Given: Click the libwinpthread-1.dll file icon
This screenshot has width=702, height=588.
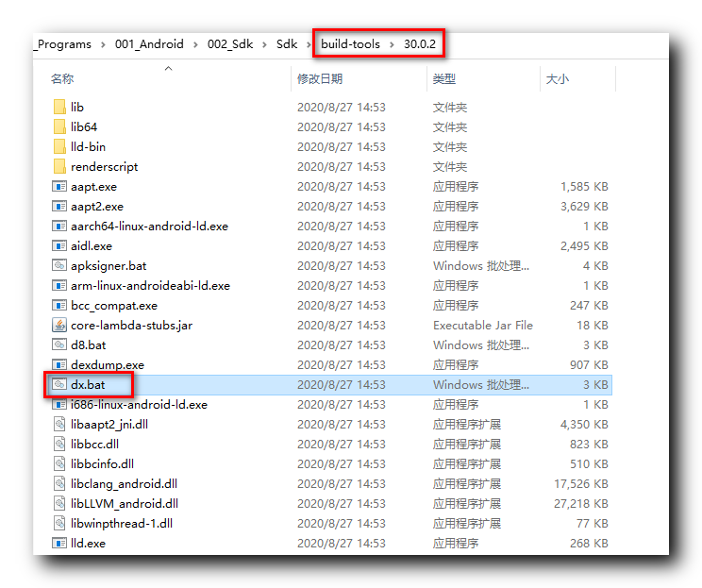Looking at the screenshot, I should tap(59, 523).
